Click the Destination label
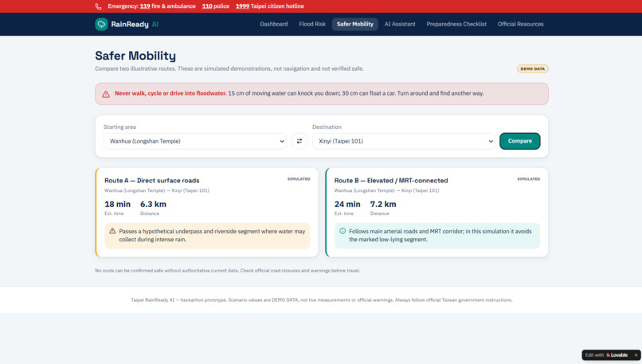Screen dimensions: 642x364 [x=327, y=127]
